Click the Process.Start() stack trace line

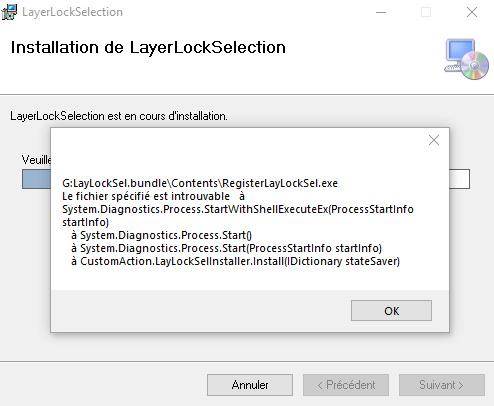coord(161,235)
